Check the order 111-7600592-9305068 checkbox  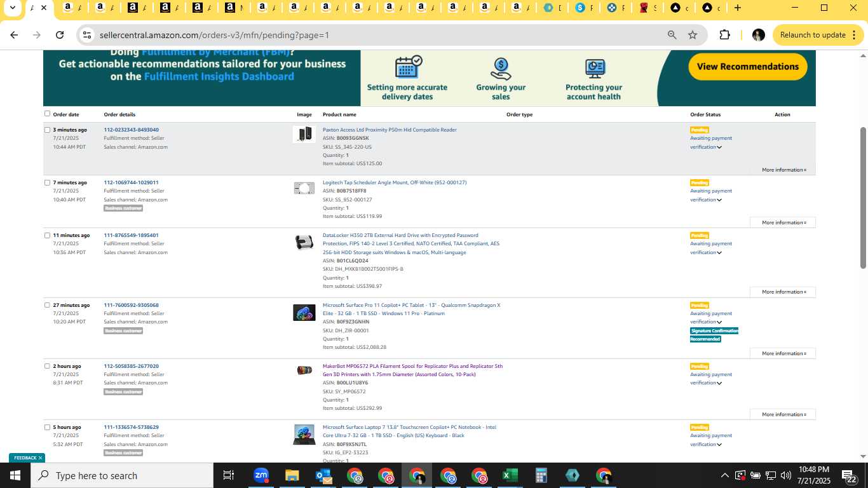pyautogui.click(x=47, y=305)
